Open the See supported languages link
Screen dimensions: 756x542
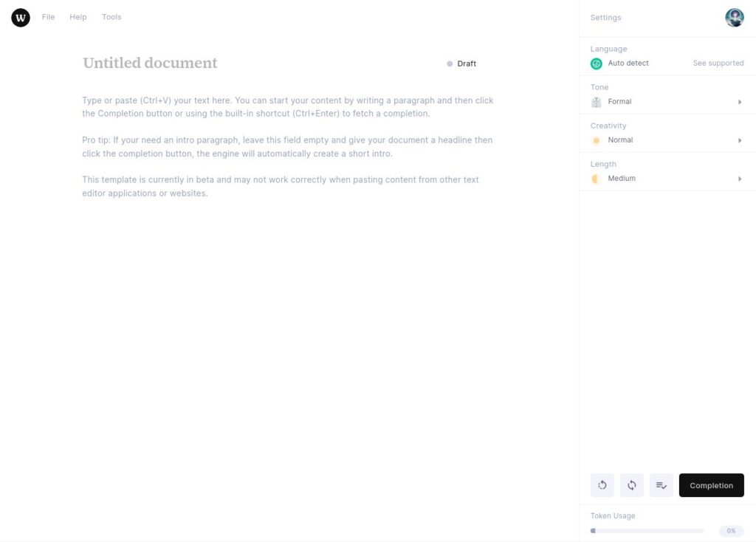718,64
